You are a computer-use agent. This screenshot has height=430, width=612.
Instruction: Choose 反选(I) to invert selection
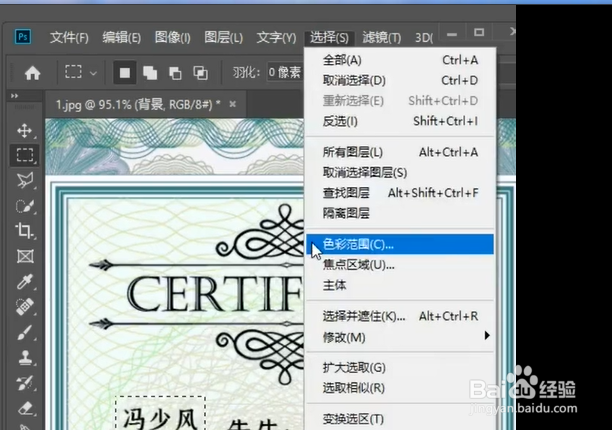(400, 121)
